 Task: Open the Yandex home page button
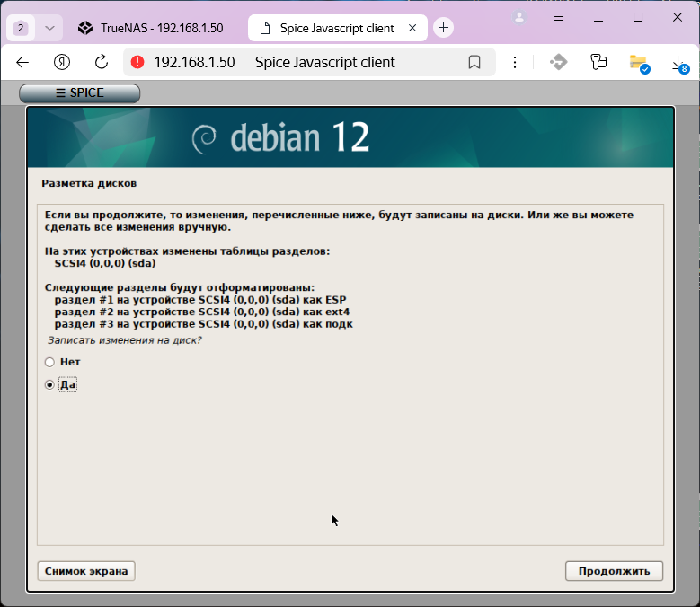click(x=62, y=63)
